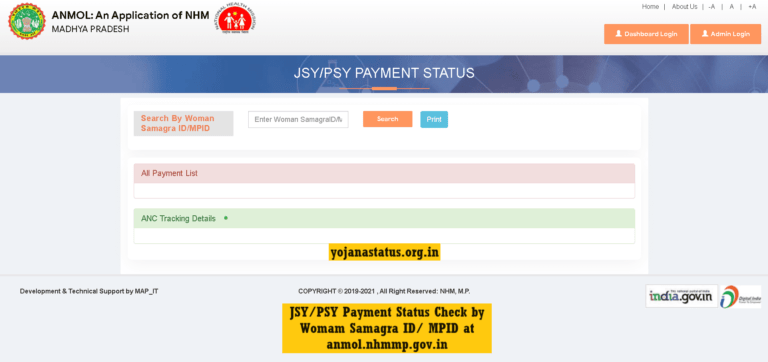Reset font size with A
This screenshot has height=362, width=768.
click(731, 7)
